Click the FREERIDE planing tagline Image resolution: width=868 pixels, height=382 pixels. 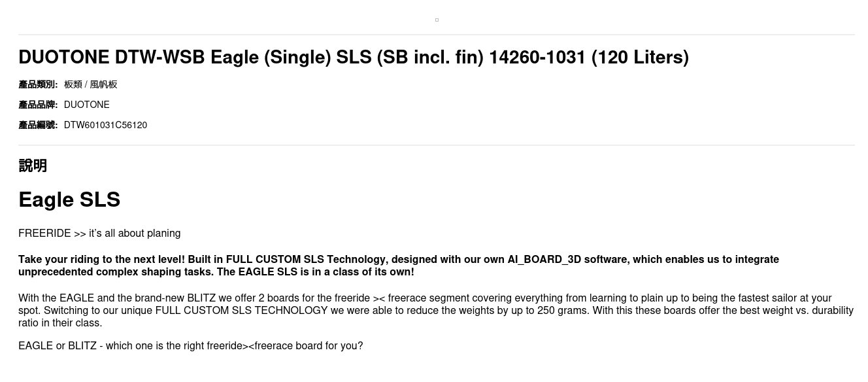[x=99, y=234]
